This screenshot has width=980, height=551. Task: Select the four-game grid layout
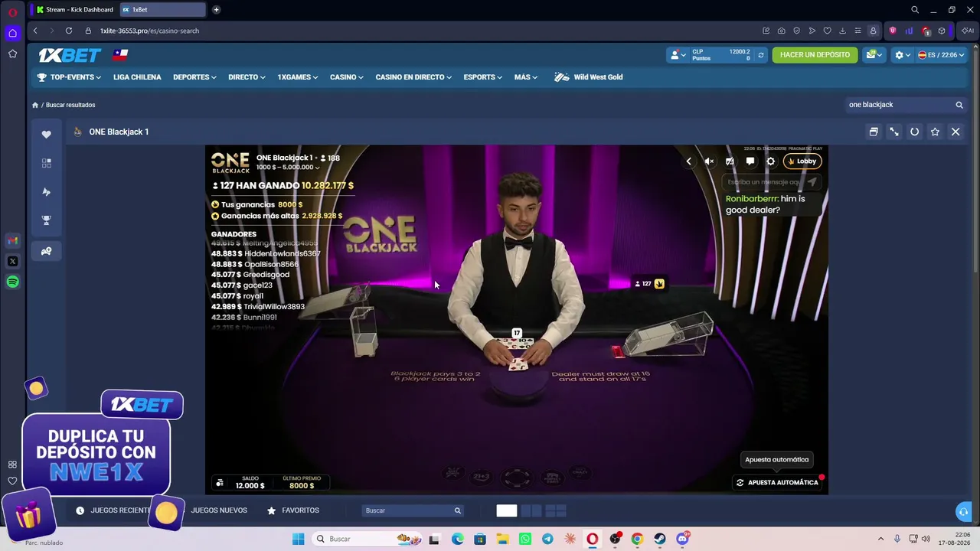[556, 510]
